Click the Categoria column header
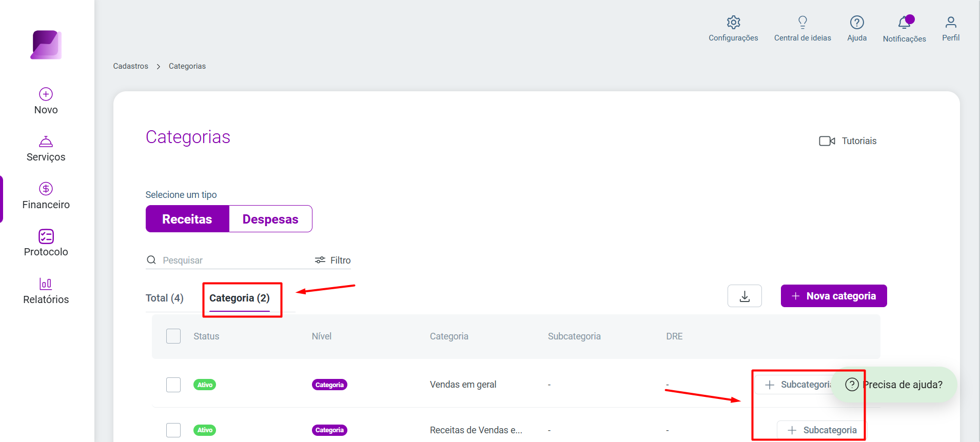Screen dimensions: 980x442 (449, 336)
